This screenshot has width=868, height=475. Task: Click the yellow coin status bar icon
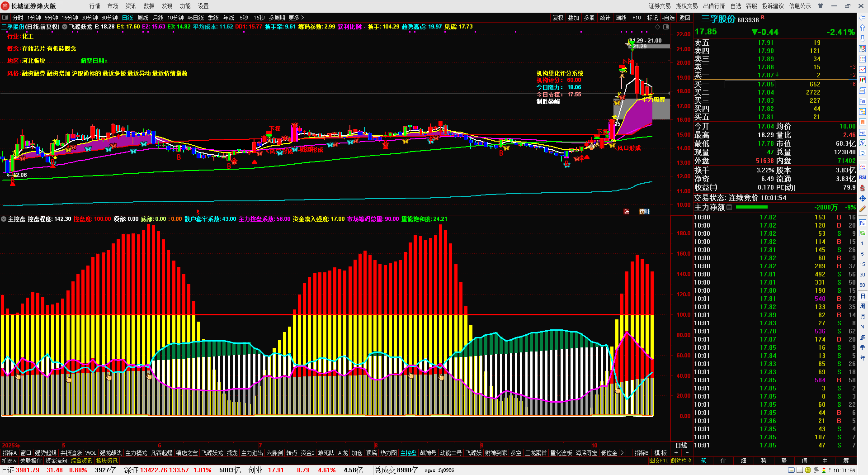pyautogui.click(x=808, y=470)
